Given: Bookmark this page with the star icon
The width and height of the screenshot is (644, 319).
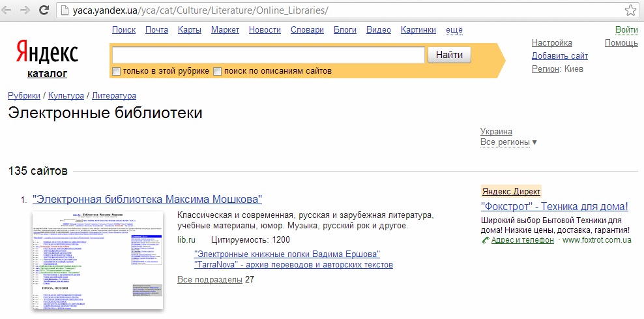Looking at the screenshot, I should coord(630,10).
